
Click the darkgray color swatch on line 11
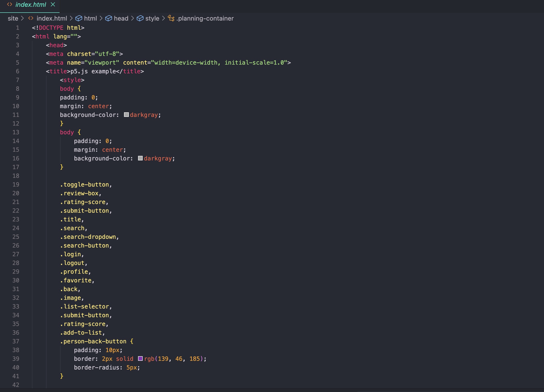pyautogui.click(x=126, y=115)
